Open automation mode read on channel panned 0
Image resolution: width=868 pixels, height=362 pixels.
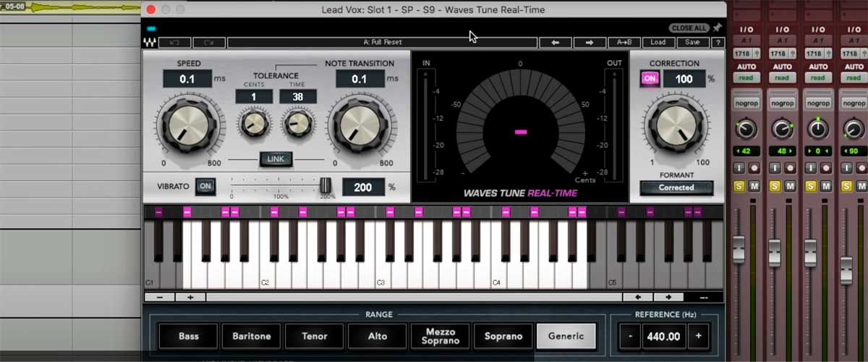[817, 77]
